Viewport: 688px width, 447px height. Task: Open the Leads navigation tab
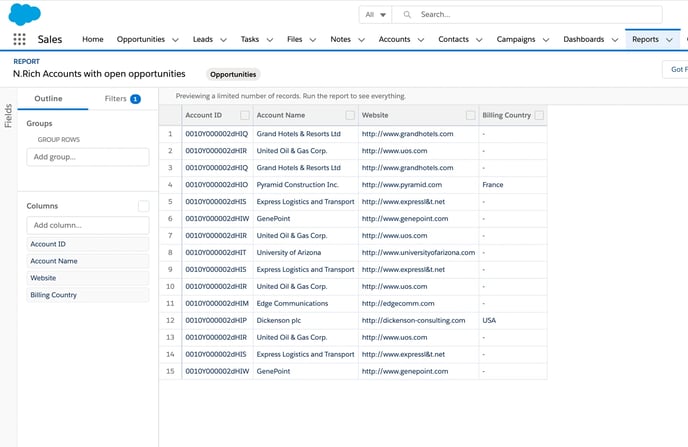tap(203, 39)
